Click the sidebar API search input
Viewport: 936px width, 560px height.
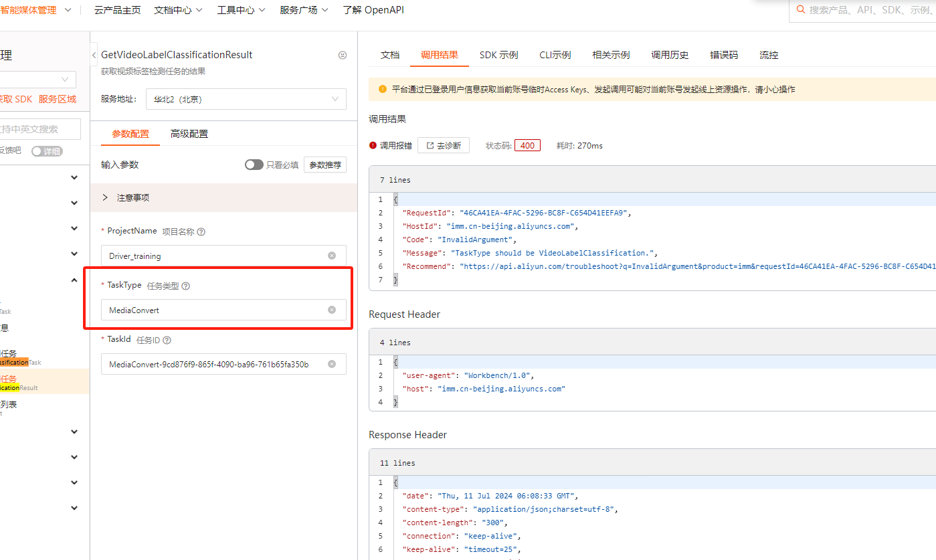pos(40,129)
